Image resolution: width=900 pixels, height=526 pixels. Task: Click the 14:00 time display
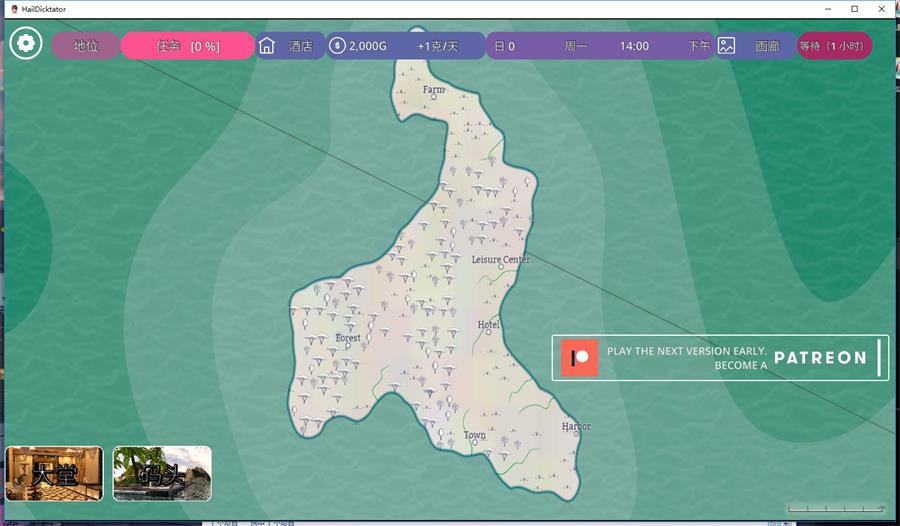(634, 46)
